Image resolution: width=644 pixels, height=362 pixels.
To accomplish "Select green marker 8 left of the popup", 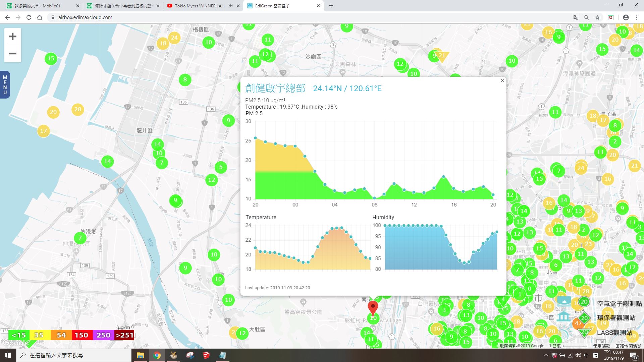I will [185, 79].
